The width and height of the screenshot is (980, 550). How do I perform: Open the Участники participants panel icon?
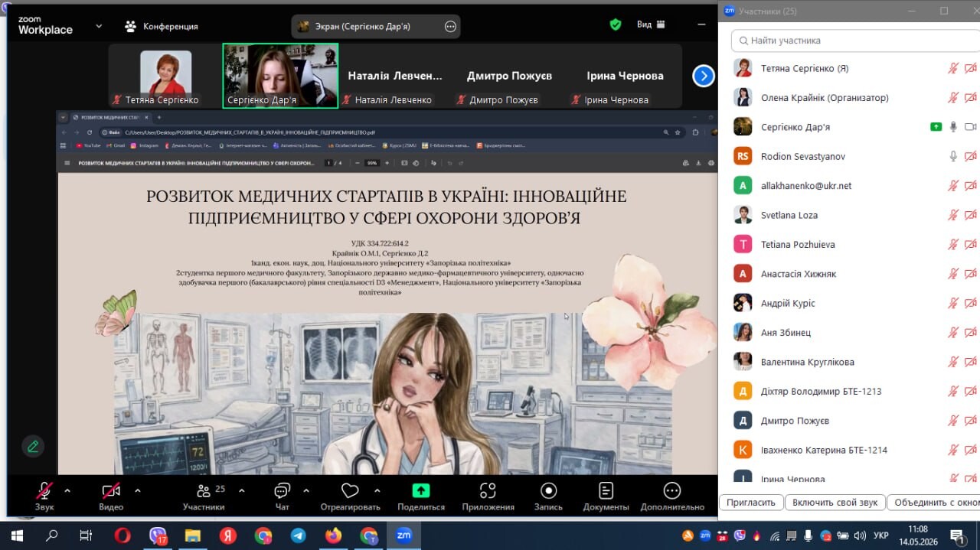click(204, 490)
